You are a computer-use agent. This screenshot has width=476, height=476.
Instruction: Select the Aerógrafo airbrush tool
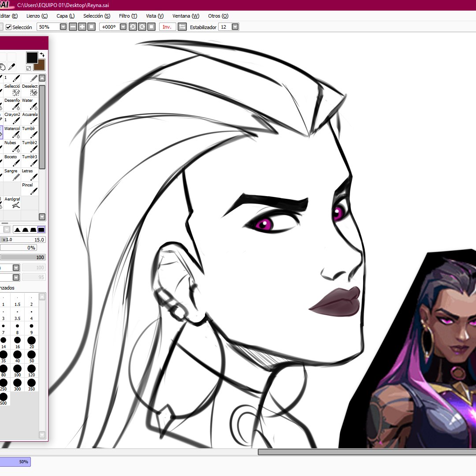[12, 203]
